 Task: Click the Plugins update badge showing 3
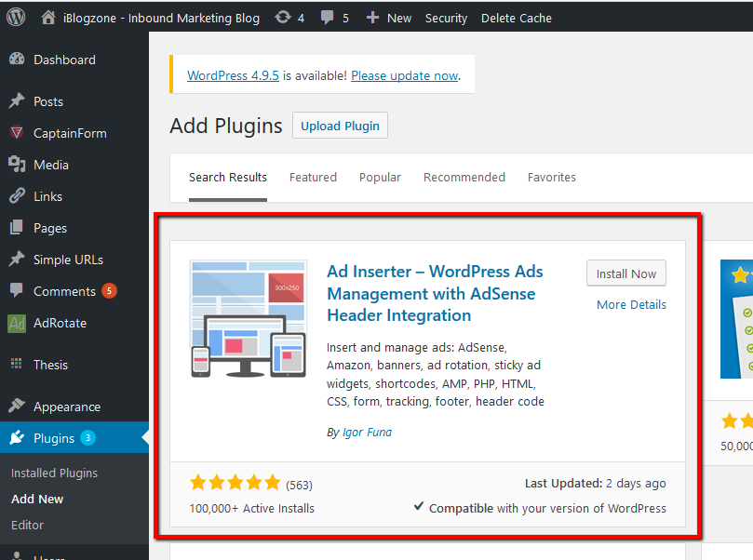pos(87,437)
